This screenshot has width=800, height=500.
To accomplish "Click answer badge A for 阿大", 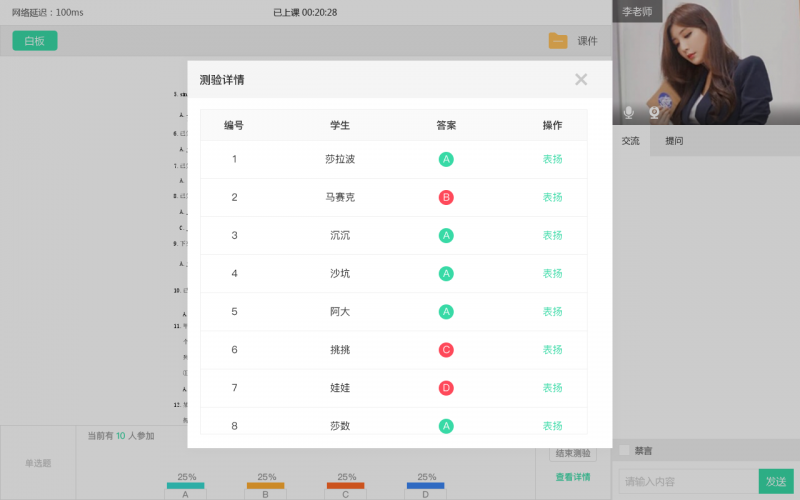I will [x=446, y=312].
